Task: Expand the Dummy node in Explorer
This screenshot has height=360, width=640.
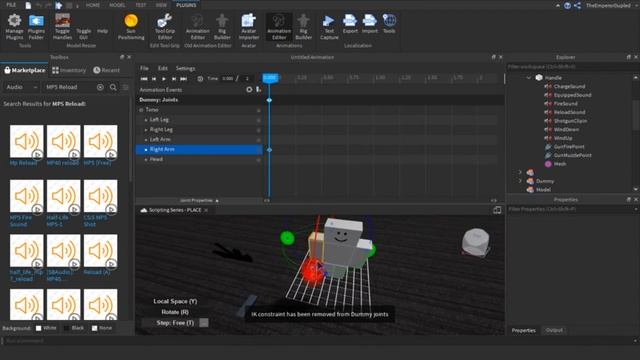Action: (x=520, y=181)
